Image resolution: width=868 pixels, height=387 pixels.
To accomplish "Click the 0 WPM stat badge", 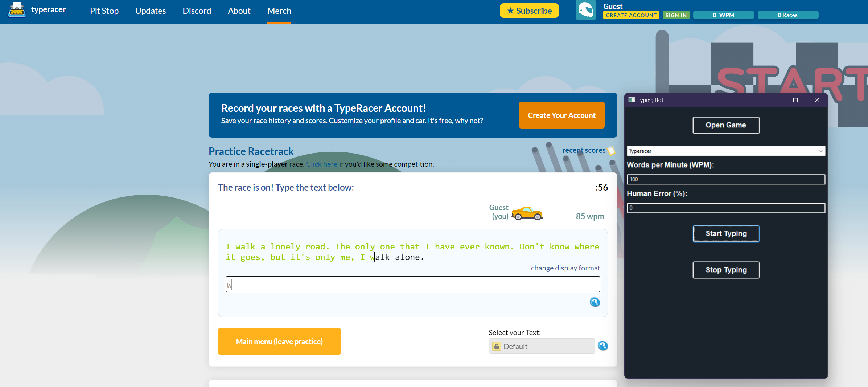I will (x=723, y=15).
